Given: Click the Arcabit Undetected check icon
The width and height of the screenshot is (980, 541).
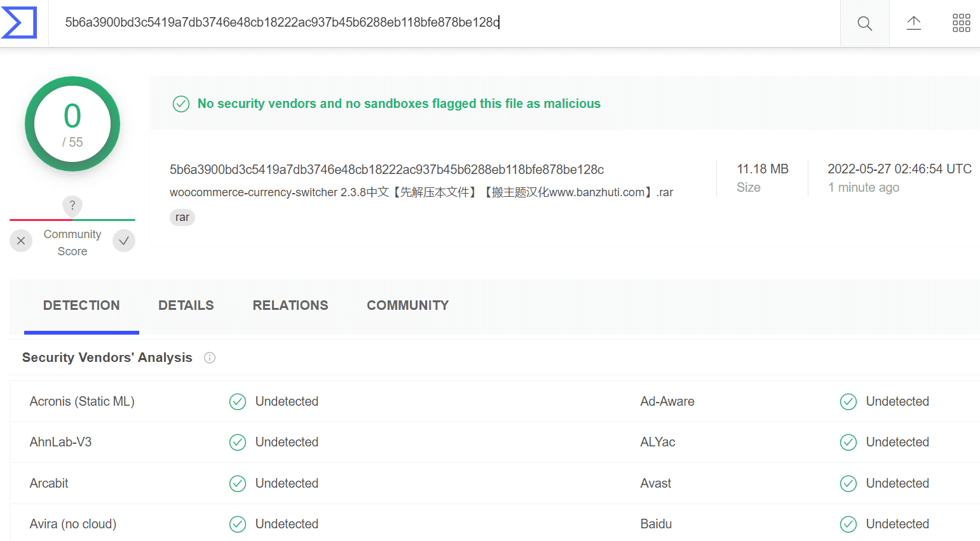Looking at the screenshot, I should [238, 484].
